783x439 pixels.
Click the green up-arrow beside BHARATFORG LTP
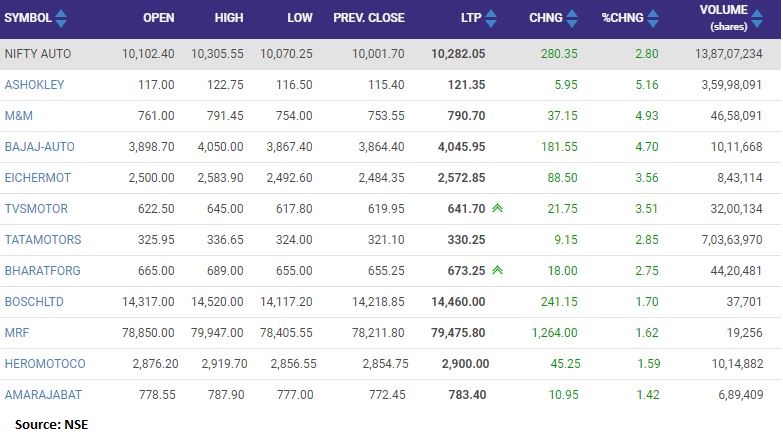click(497, 270)
